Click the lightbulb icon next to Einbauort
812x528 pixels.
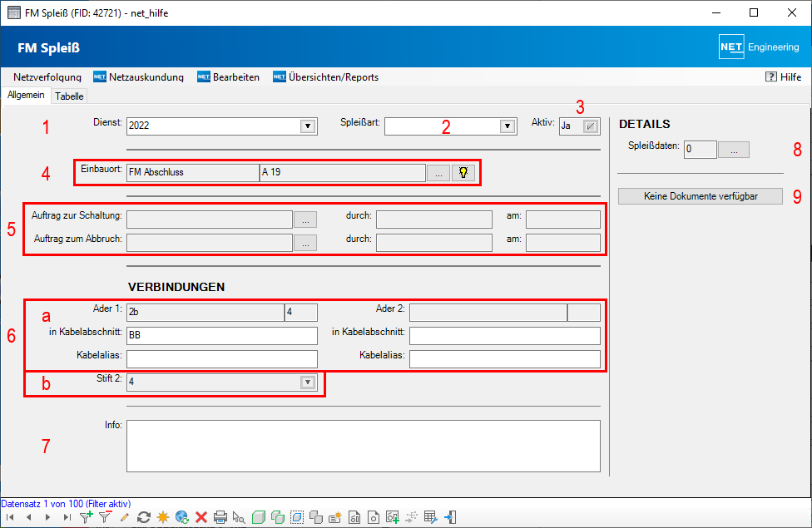(x=463, y=173)
